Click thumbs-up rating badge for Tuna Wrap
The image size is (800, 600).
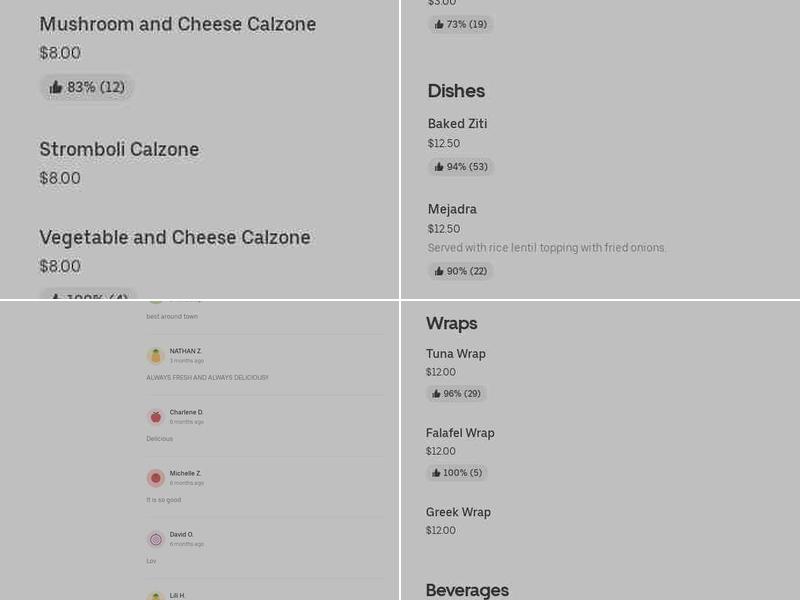click(x=455, y=393)
